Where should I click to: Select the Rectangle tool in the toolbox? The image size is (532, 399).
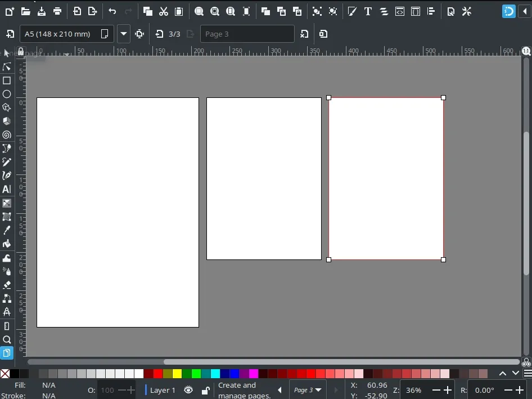(7, 80)
